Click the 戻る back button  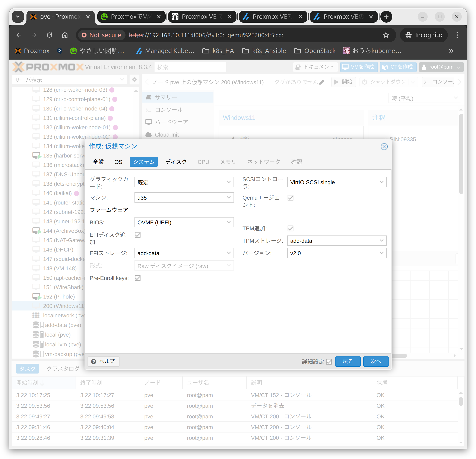348,361
